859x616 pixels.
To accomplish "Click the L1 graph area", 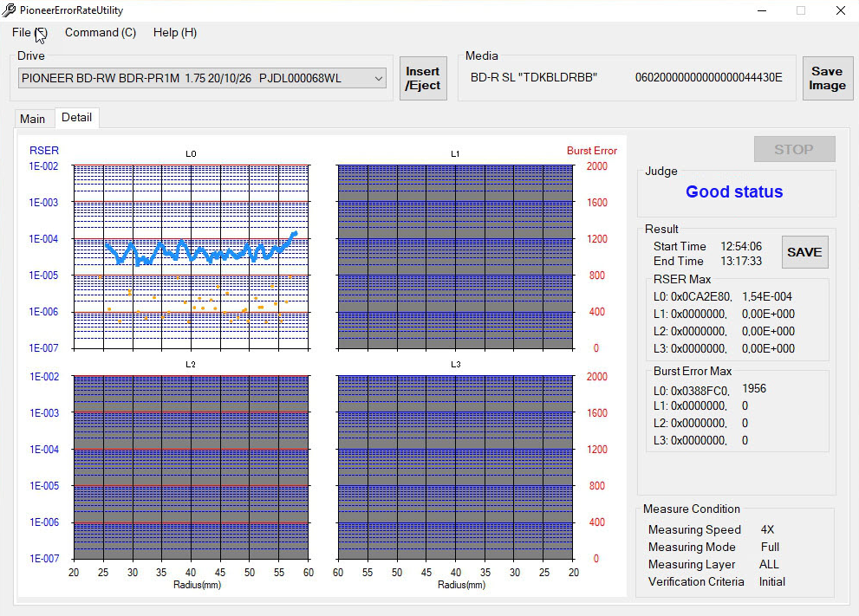I will pos(455,256).
